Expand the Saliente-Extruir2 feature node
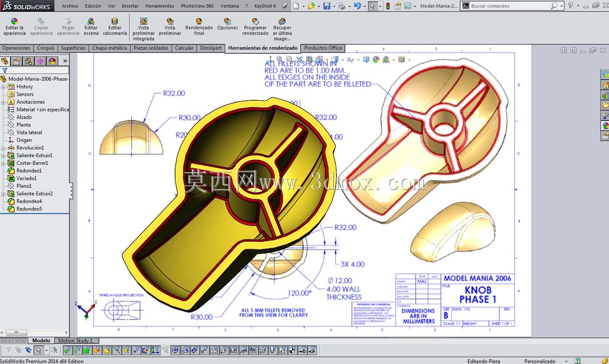This screenshot has height=364, width=609. coord(3,194)
